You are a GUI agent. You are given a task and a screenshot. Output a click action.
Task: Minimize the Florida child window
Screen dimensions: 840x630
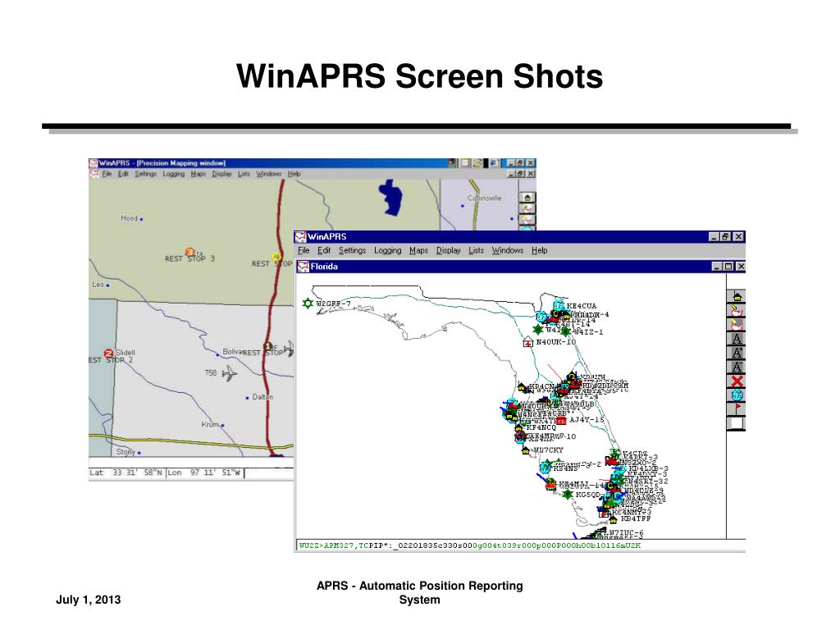pos(717,267)
